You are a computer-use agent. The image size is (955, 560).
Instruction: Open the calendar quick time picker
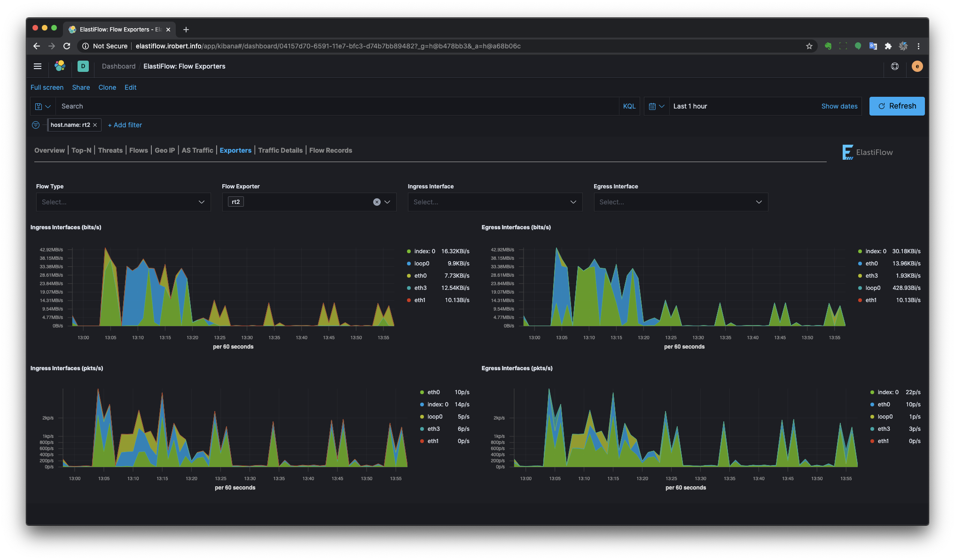point(656,106)
